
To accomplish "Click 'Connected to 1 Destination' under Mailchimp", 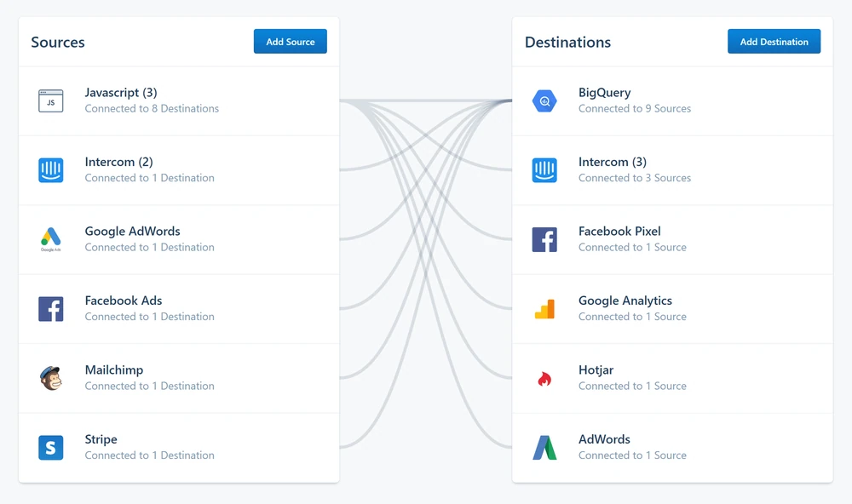I will coord(149,387).
